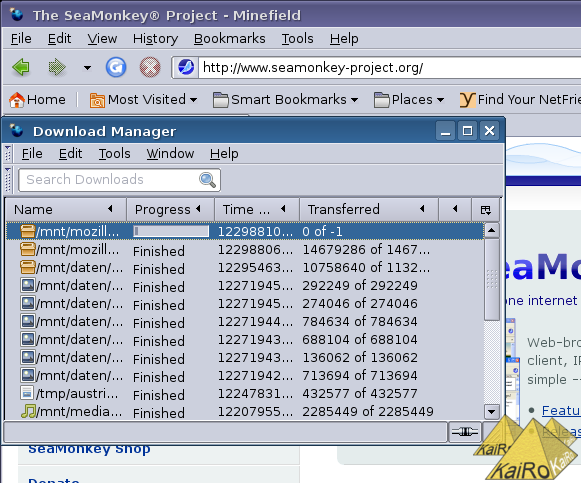Open the browser View menu

coord(102,39)
